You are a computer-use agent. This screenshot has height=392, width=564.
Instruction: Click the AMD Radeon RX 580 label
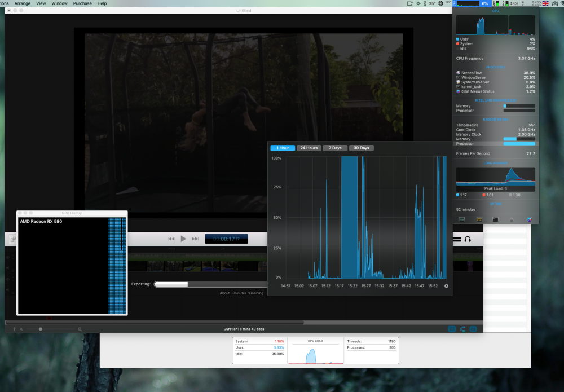tap(41, 222)
